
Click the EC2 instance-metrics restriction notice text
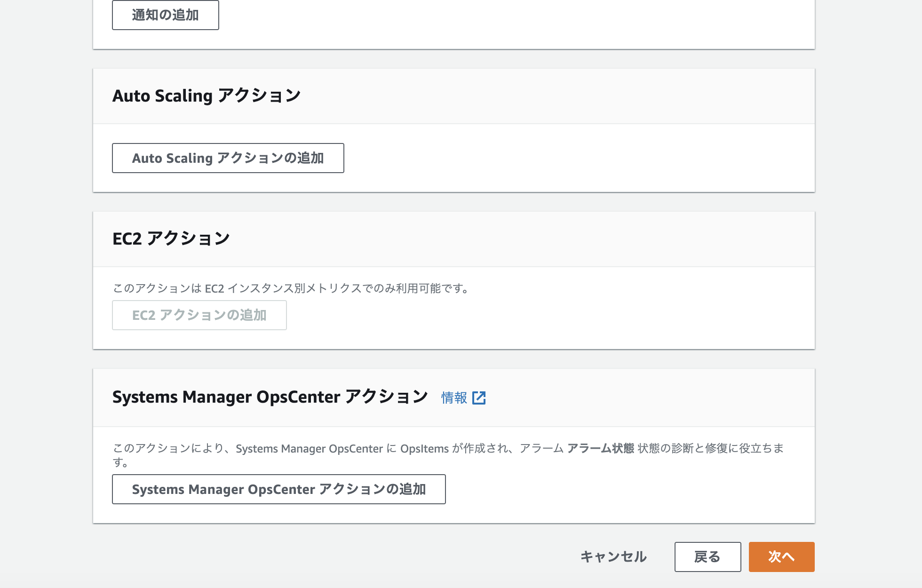click(x=290, y=288)
